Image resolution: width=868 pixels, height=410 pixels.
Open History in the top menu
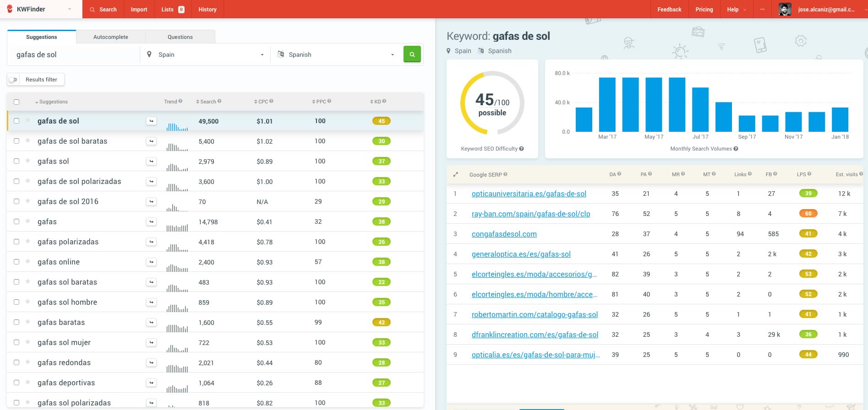click(207, 9)
